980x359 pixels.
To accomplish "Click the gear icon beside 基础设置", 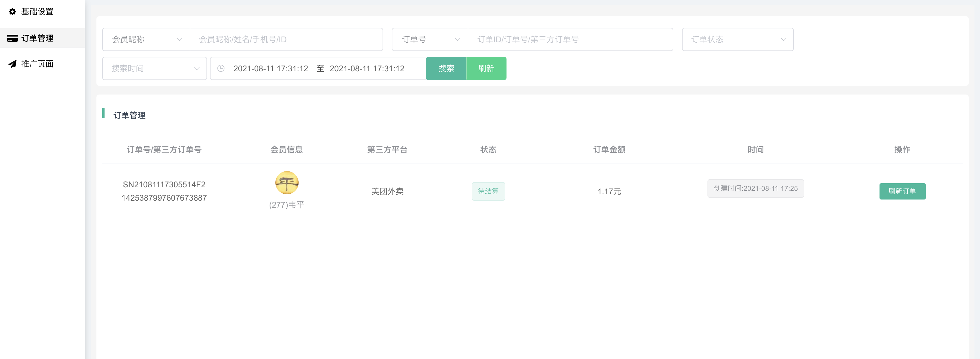I will pyautogui.click(x=12, y=11).
